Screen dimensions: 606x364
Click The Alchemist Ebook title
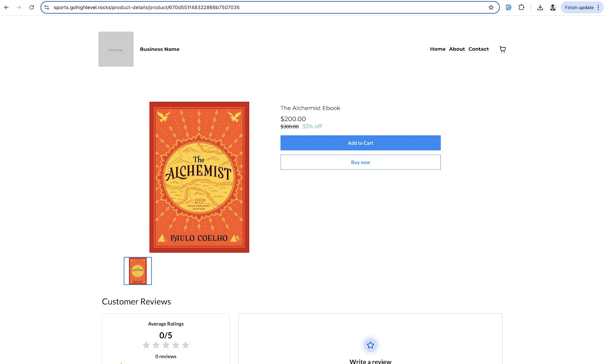point(310,108)
